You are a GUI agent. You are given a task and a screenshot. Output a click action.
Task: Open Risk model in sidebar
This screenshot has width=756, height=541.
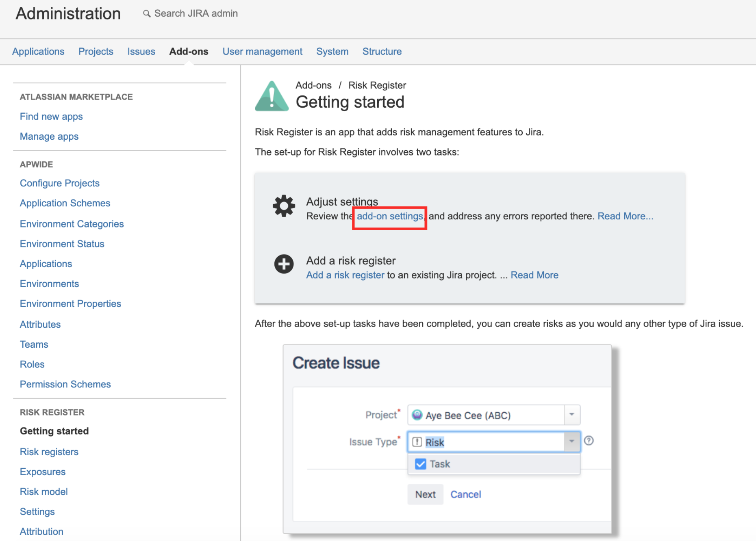tap(44, 491)
